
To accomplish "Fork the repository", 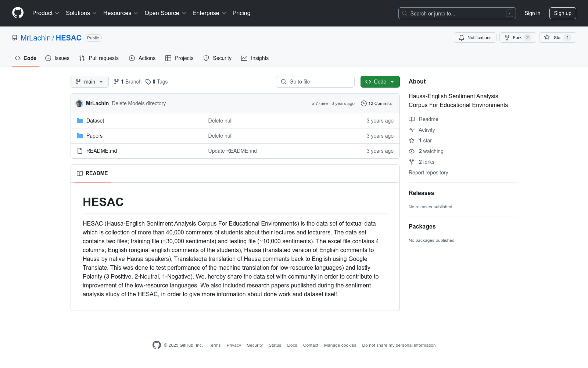I will point(518,38).
